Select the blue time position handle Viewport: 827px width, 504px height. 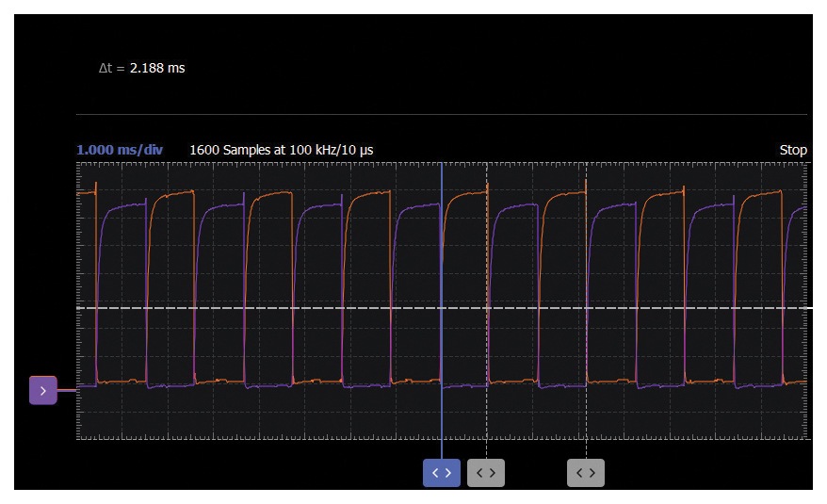(441, 473)
